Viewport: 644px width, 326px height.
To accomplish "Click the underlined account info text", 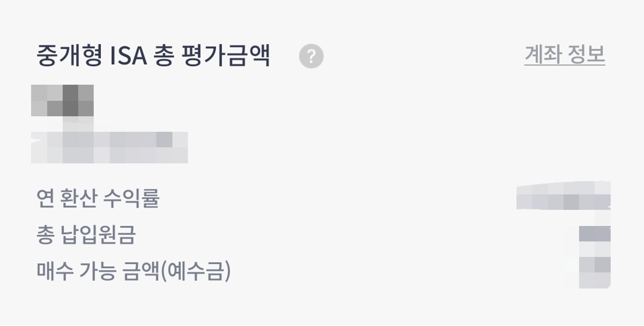I will tap(565, 55).
